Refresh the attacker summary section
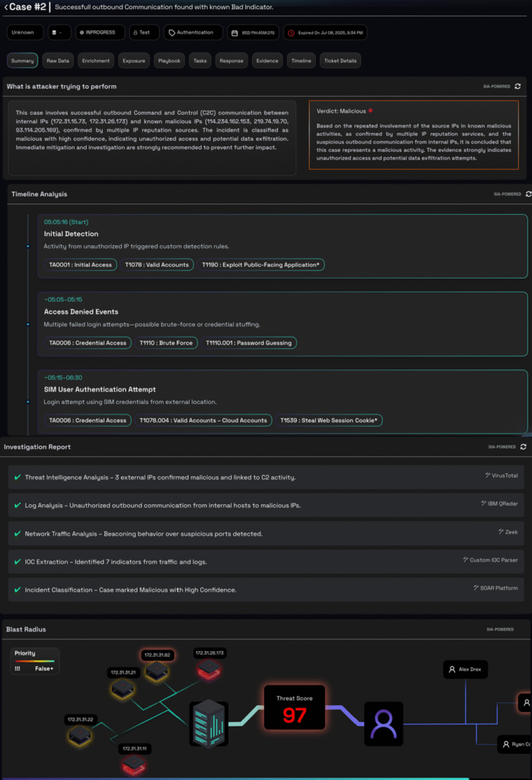The height and width of the screenshot is (780, 532). pos(518,87)
